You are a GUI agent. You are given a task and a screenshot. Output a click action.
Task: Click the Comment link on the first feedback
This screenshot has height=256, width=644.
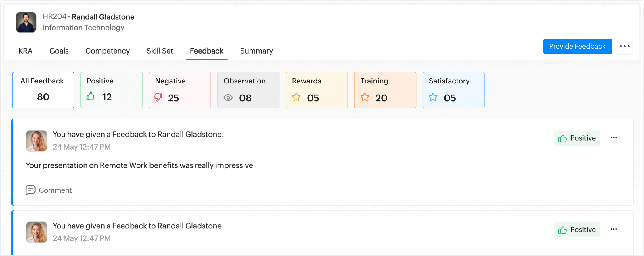[55, 190]
